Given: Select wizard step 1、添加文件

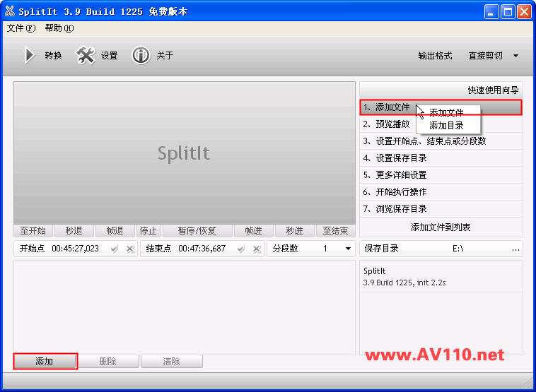Looking at the screenshot, I should [x=441, y=107].
